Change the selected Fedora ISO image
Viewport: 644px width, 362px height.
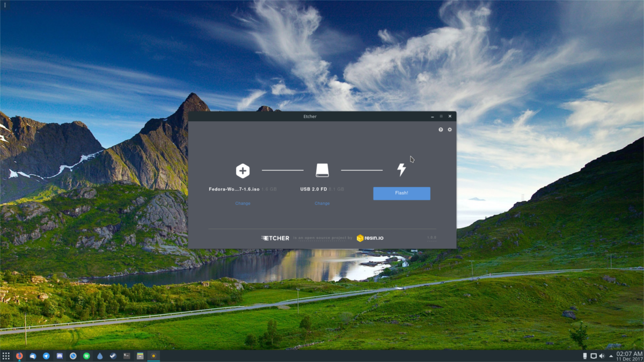click(243, 203)
